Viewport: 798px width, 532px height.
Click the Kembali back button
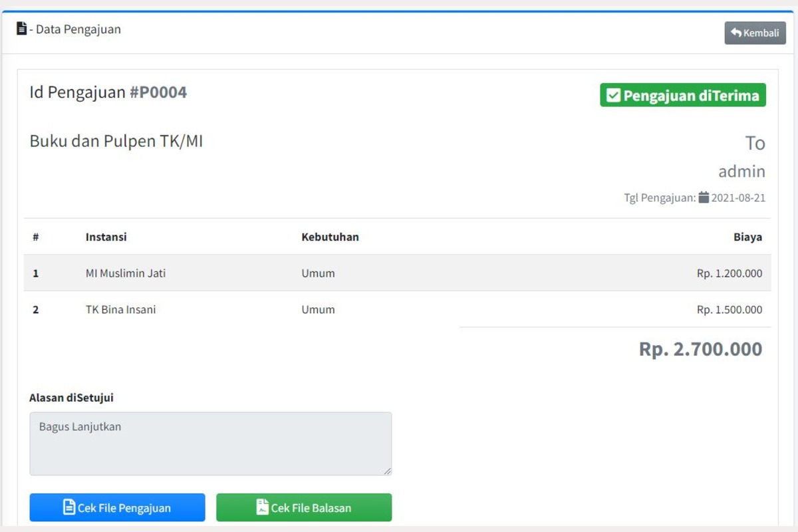coord(755,33)
